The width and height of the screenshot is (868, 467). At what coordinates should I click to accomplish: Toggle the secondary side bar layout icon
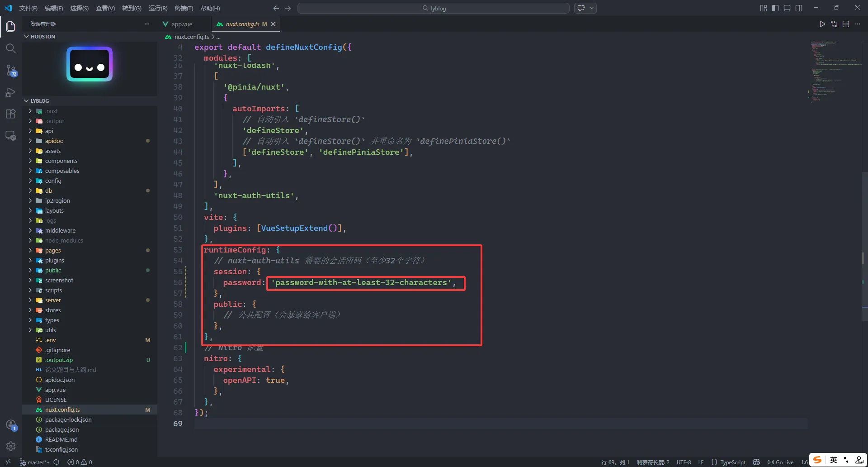[799, 8]
